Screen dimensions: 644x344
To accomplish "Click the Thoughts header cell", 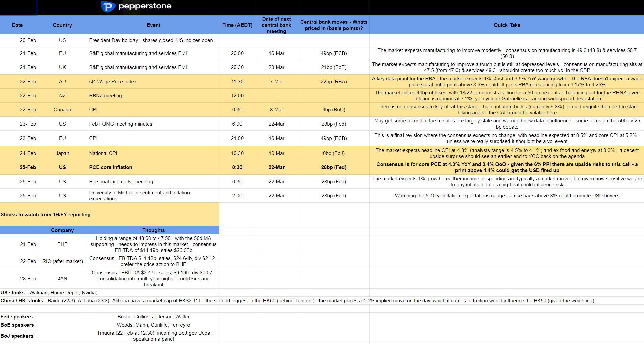I will (x=153, y=230).
